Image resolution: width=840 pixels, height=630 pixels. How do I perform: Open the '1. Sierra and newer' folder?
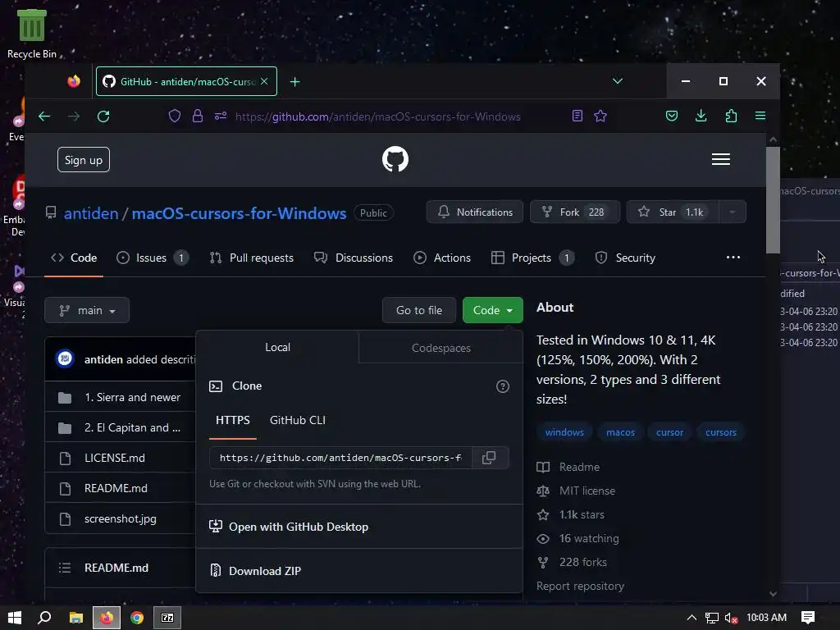click(x=132, y=398)
